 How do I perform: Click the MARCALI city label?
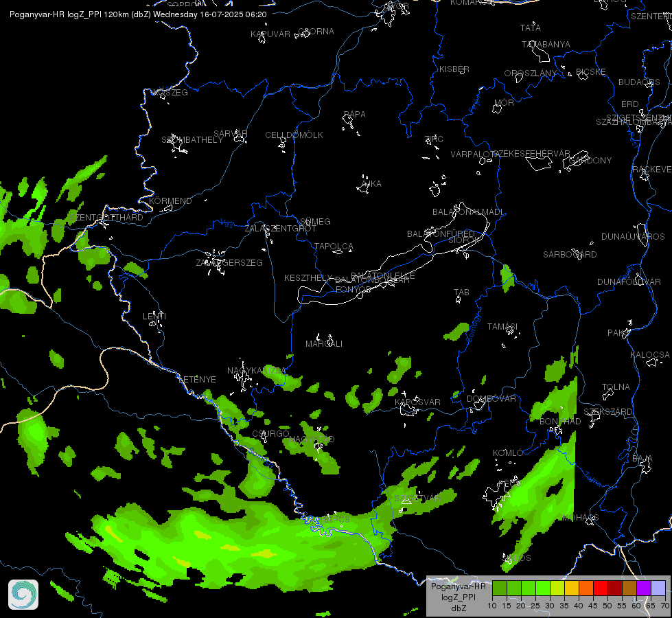[x=324, y=344]
